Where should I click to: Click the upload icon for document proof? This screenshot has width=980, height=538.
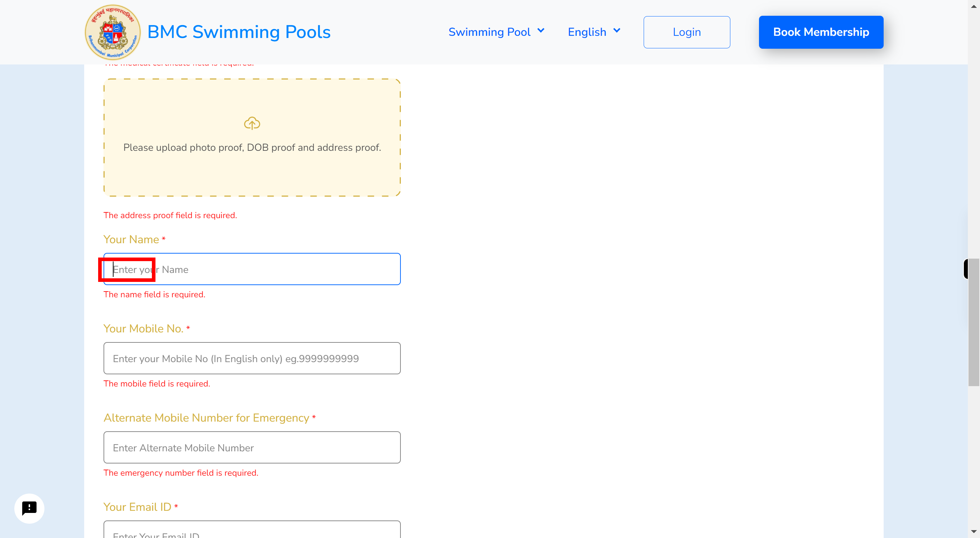pyautogui.click(x=252, y=123)
